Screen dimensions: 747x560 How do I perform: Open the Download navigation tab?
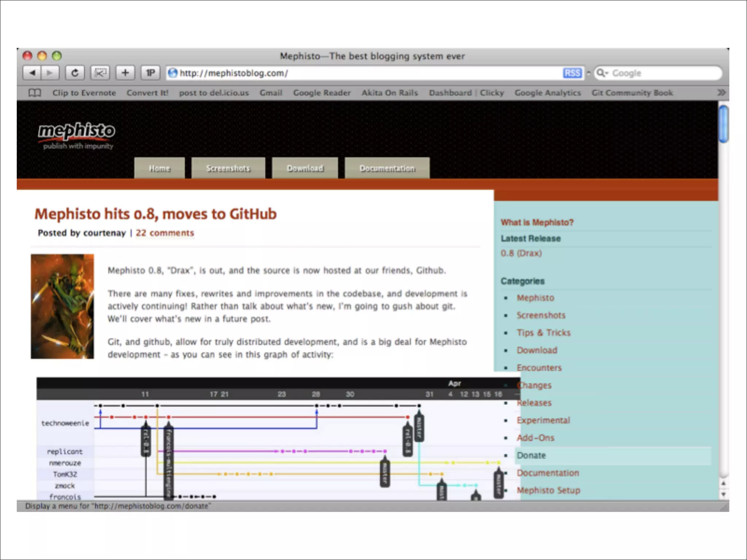tap(305, 168)
